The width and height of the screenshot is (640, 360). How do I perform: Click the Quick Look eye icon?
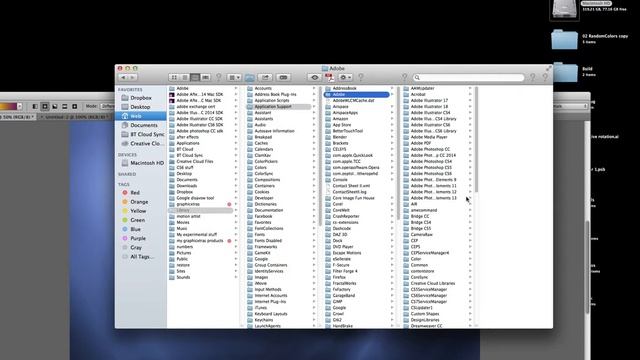point(314,78)
